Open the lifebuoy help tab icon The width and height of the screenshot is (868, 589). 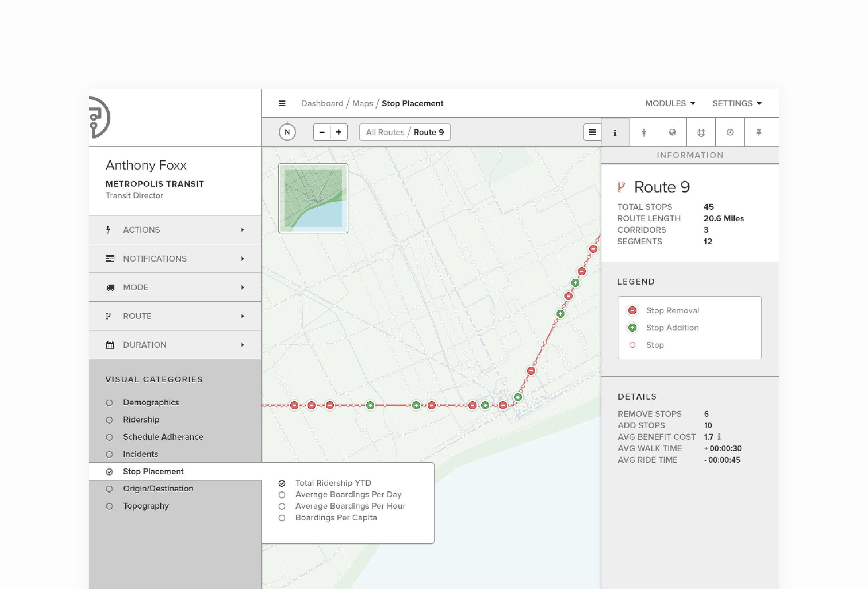point(702,132)
